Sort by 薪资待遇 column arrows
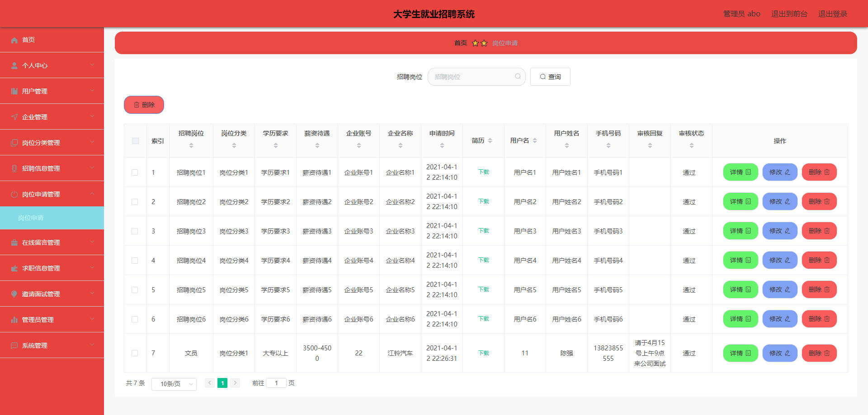868x415 pixels. [x=317, y=145]
